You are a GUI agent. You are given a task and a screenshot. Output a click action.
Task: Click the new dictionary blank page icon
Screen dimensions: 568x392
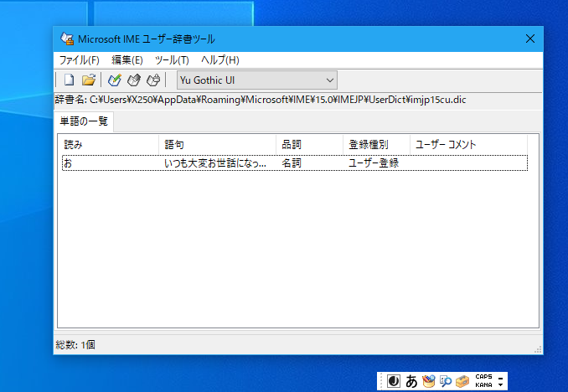(69, 80)
